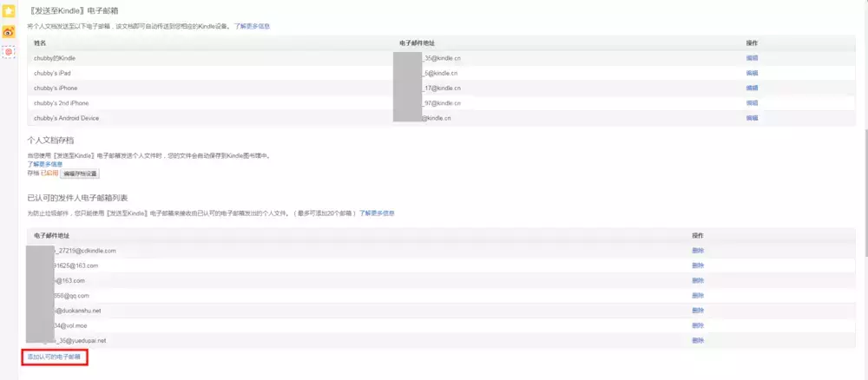Select the chubby's Android Device name

tap(67, 118)
